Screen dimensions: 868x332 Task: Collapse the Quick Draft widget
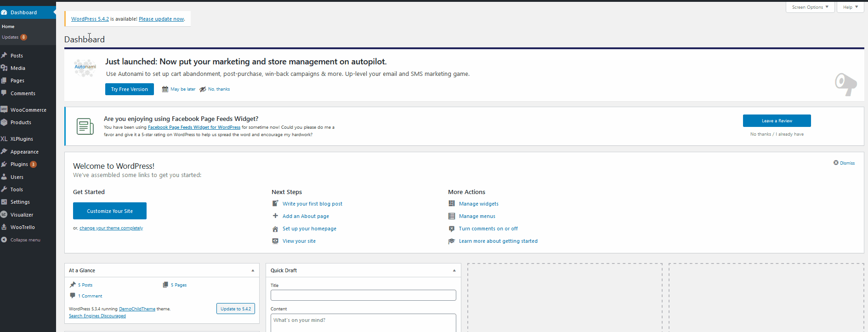pyautogui.click(x=454, y=270)
